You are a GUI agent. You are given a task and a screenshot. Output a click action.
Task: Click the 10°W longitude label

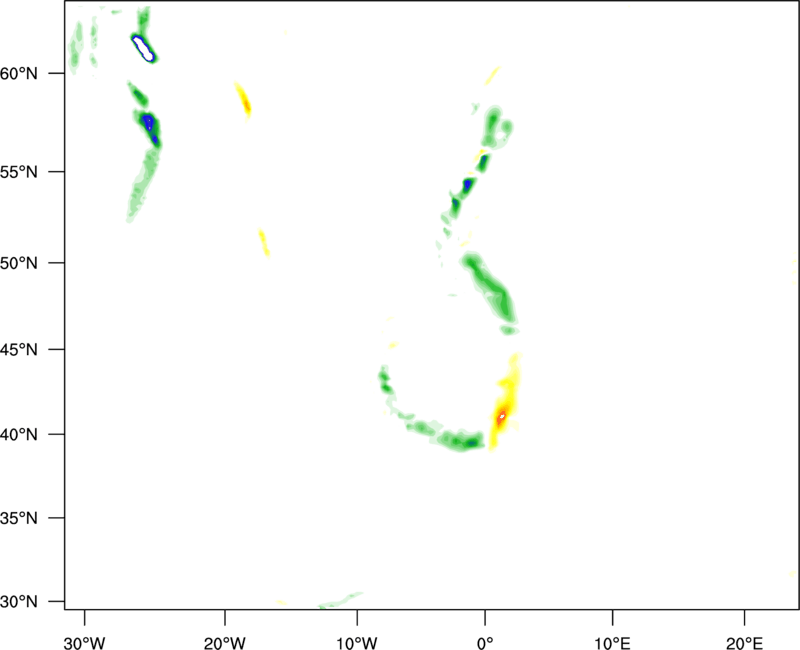pos(357,643)
